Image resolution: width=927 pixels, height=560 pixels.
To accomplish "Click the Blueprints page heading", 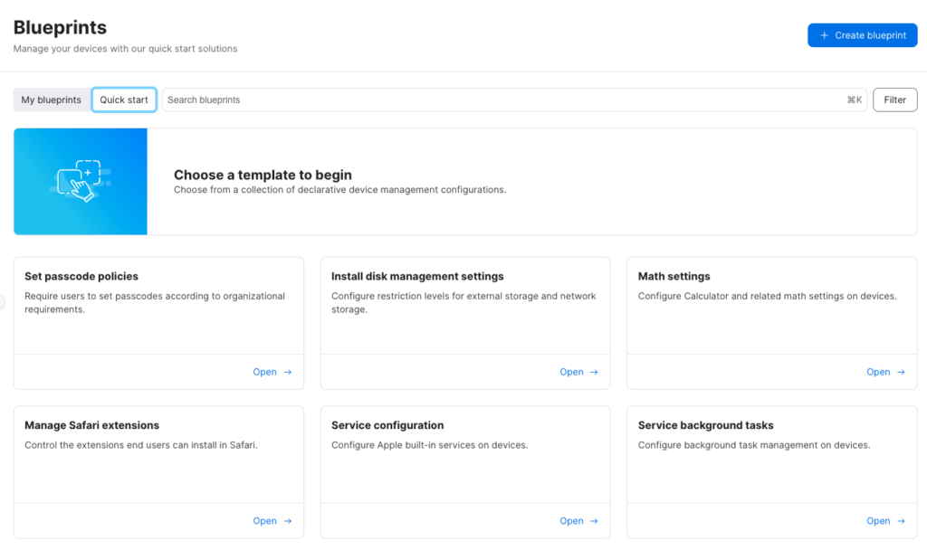I will click(x=61, y=27).
